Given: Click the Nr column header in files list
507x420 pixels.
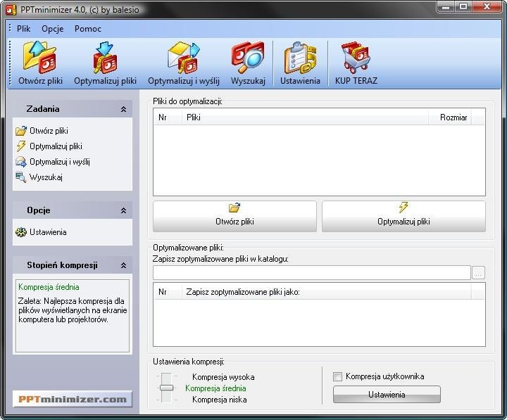Looking at the screenshot, I should click(x=168, y=117).
